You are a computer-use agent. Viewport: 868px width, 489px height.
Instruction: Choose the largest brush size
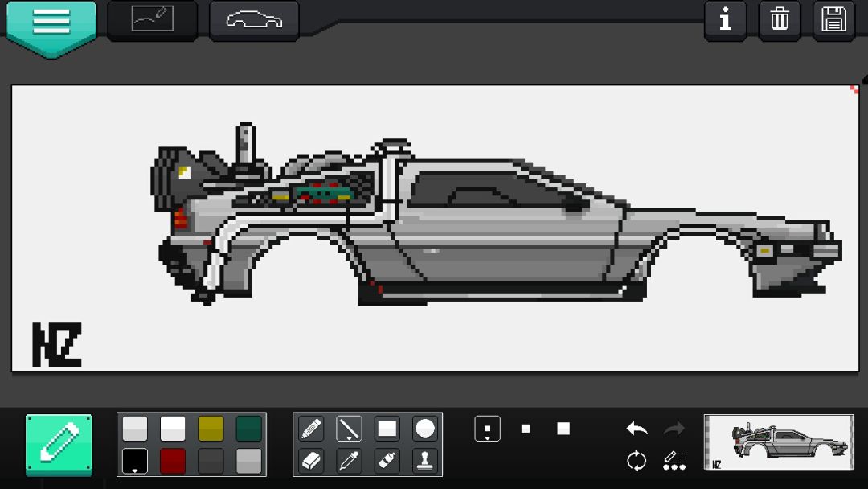[x=563, y=429]
